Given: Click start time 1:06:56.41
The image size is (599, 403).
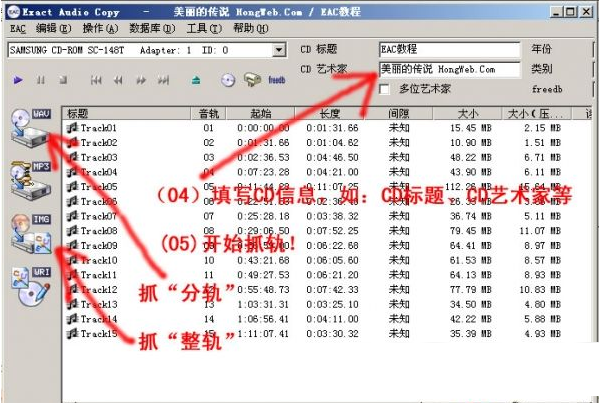Looking at the screenshot, I should [x=263, y=319].
